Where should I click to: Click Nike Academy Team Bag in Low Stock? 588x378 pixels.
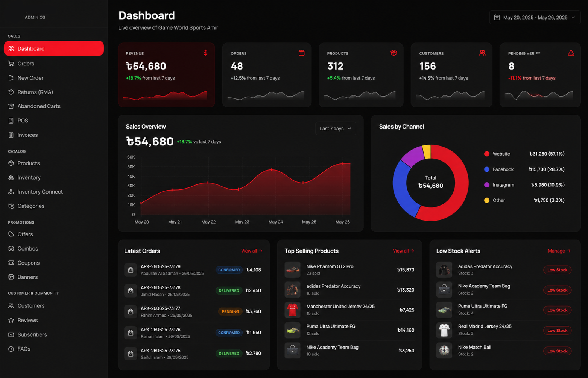(x=484, y=286)
